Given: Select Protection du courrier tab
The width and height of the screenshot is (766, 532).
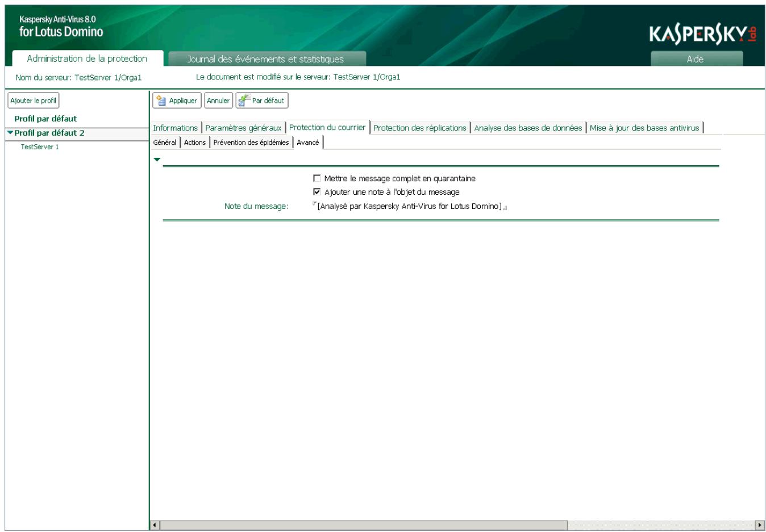Looking at the screenshot, I should (x=327, y=127).
